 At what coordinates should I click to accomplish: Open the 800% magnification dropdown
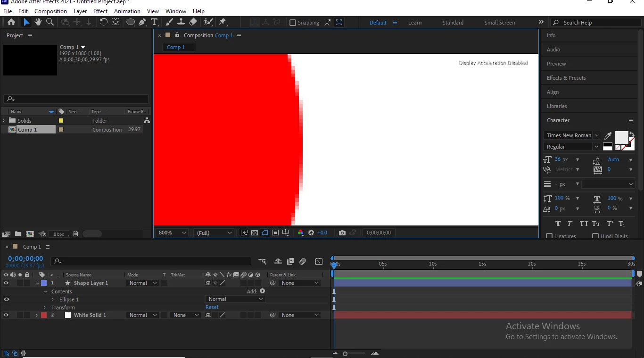(x=172, y=233)
